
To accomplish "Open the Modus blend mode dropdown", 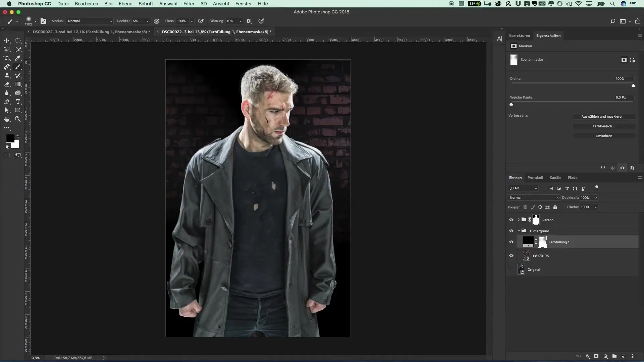I will [90, 21].
